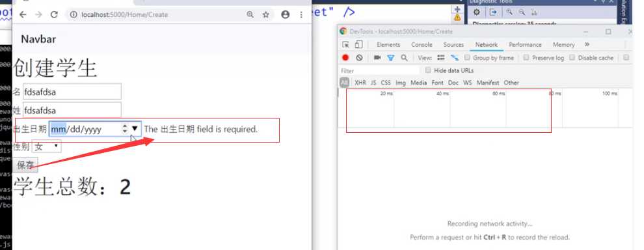
Task: Filter requests by All
Action: click(344, 83)
